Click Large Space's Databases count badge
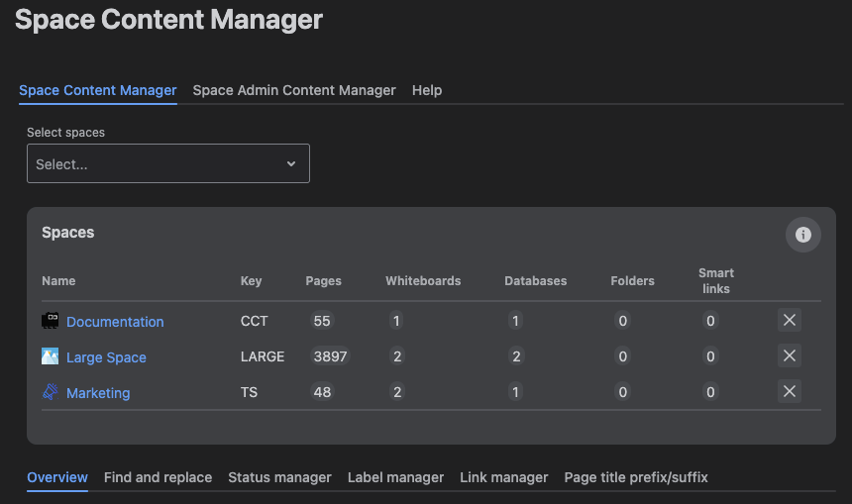The height and width of the screenshot is (504, 852). coord(516,356)
